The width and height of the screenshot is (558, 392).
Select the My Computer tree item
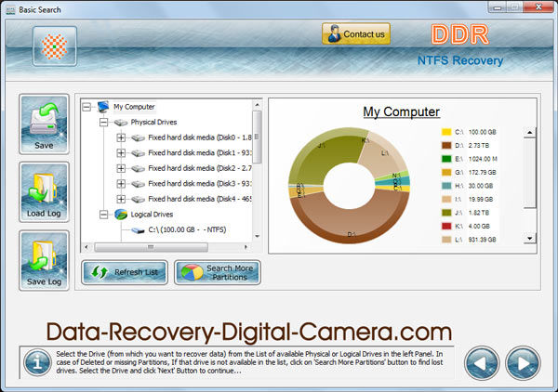[x=134, y=107]
